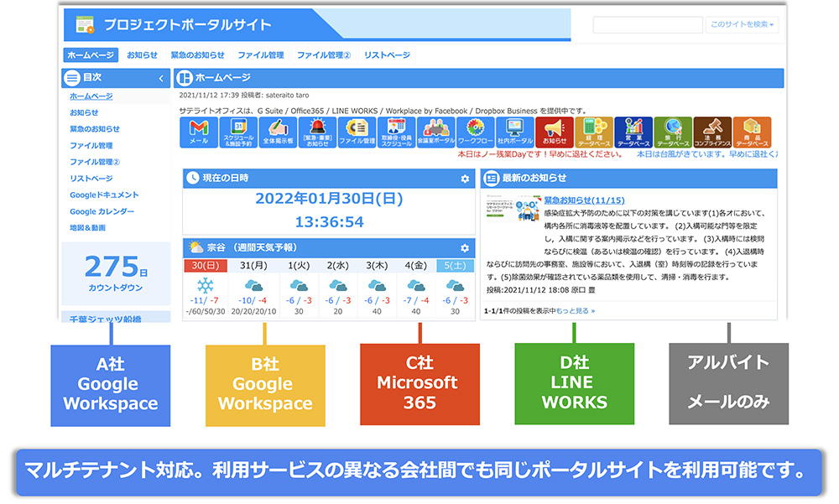
Task: Click the もっと見る » link
Action: tap(576, 311)
